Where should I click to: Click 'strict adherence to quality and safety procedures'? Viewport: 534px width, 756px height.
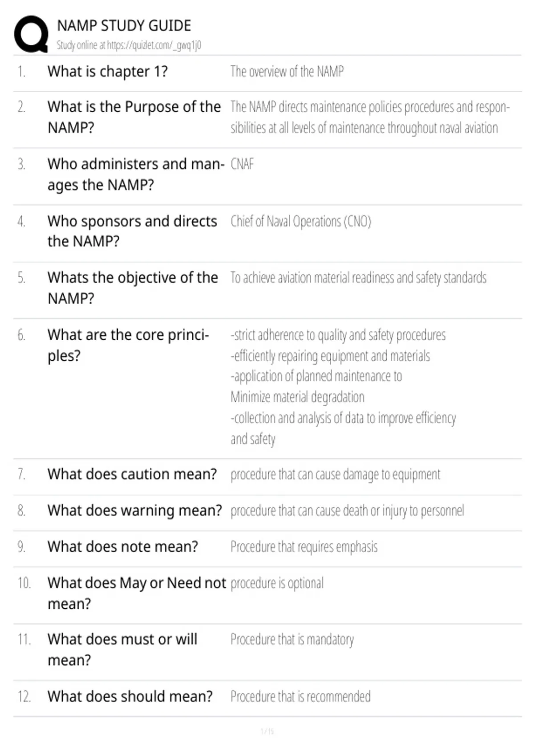click(338, 335)
